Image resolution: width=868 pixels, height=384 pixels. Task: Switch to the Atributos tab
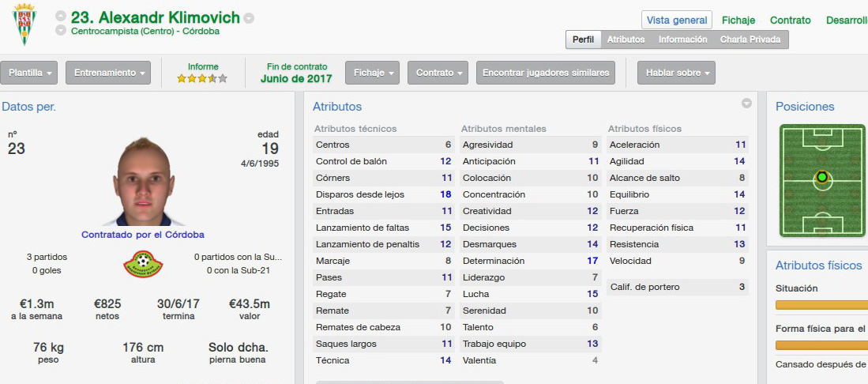pyautogui.click(x=626, y=40)
